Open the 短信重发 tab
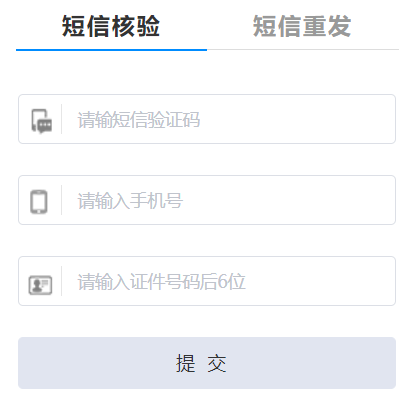 click(302, 26)
